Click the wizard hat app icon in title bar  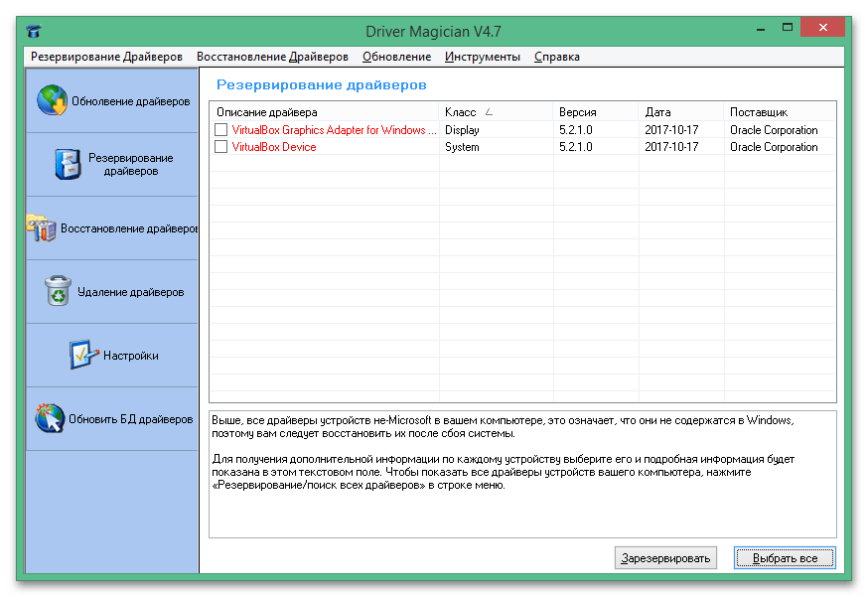[x=33, y=31]
